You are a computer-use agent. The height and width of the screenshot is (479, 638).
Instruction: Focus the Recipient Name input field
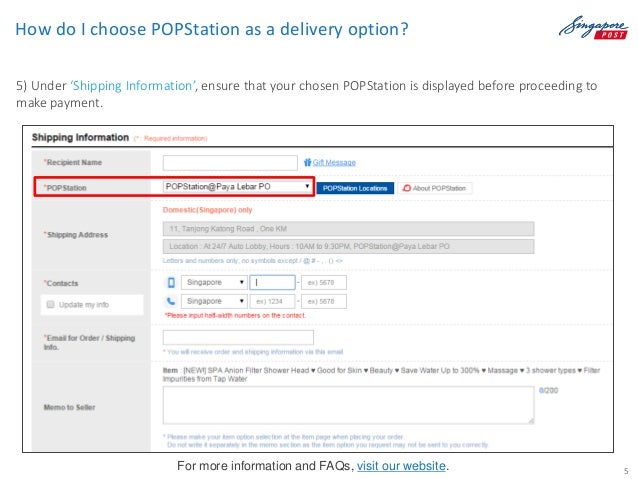point(230,163)
